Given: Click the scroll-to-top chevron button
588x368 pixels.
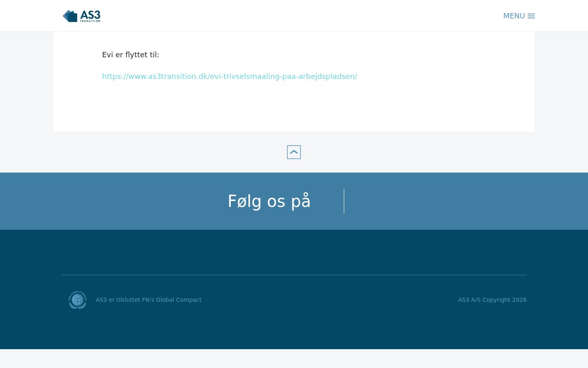Looking at the screenshot, I should pos(294,152).
